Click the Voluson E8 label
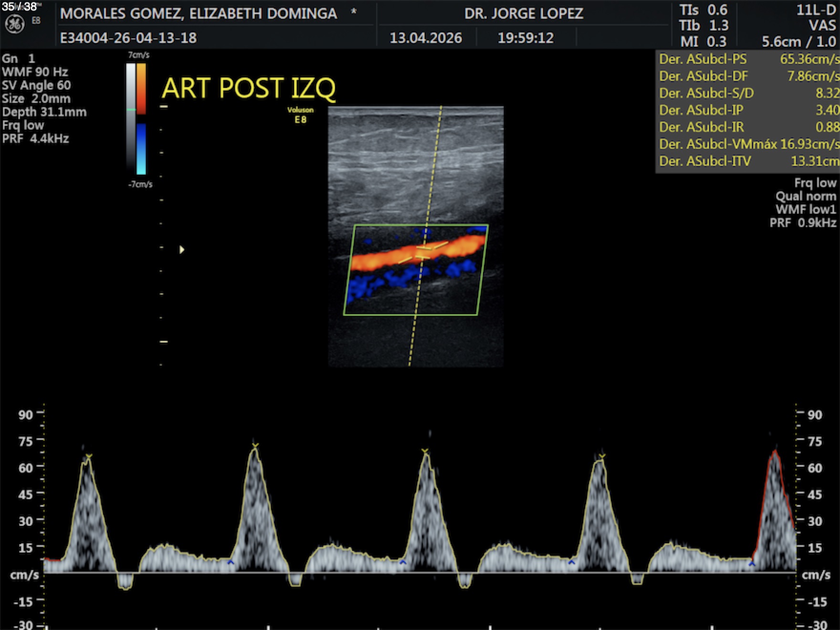Screen dimensions: 840x630 (300, 115)
